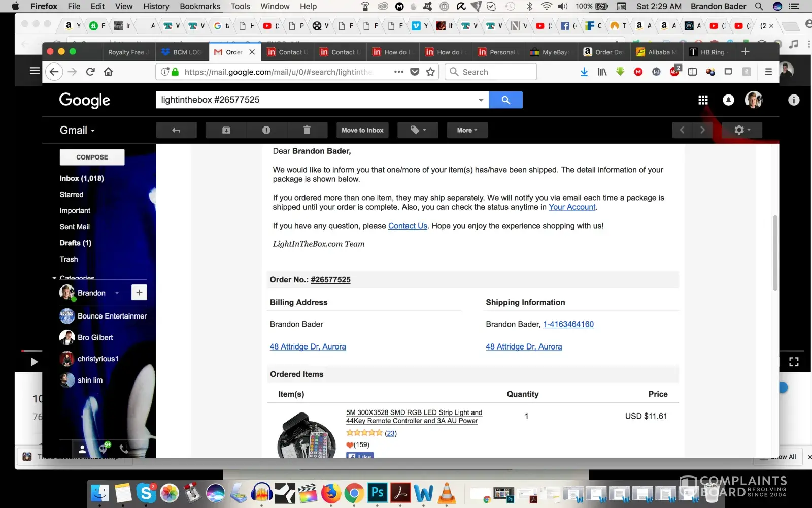Open Gmail settings gear dropdown

click(742, 130)
